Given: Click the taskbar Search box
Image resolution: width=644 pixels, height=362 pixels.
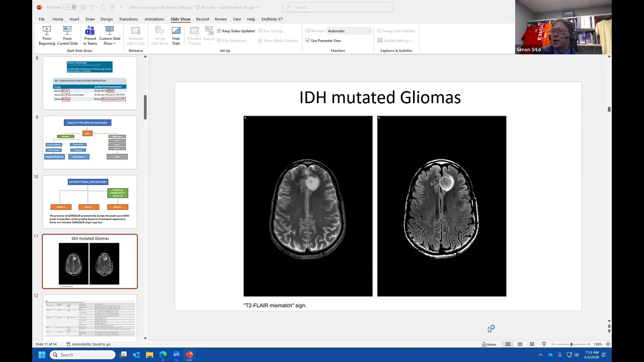Looking at the screenshot, I should point(83,355).
